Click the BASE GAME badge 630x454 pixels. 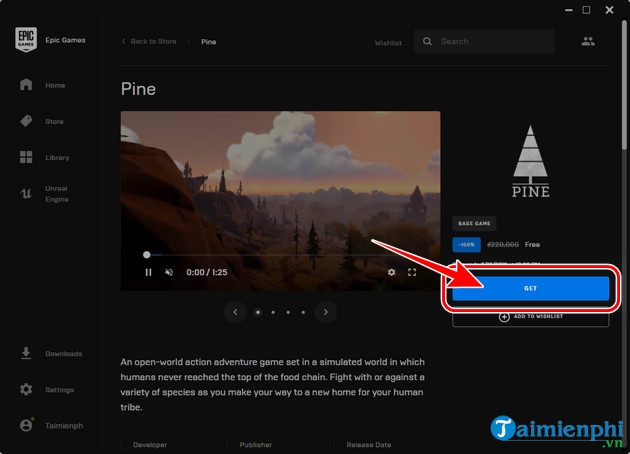click(x=474, y=223)
